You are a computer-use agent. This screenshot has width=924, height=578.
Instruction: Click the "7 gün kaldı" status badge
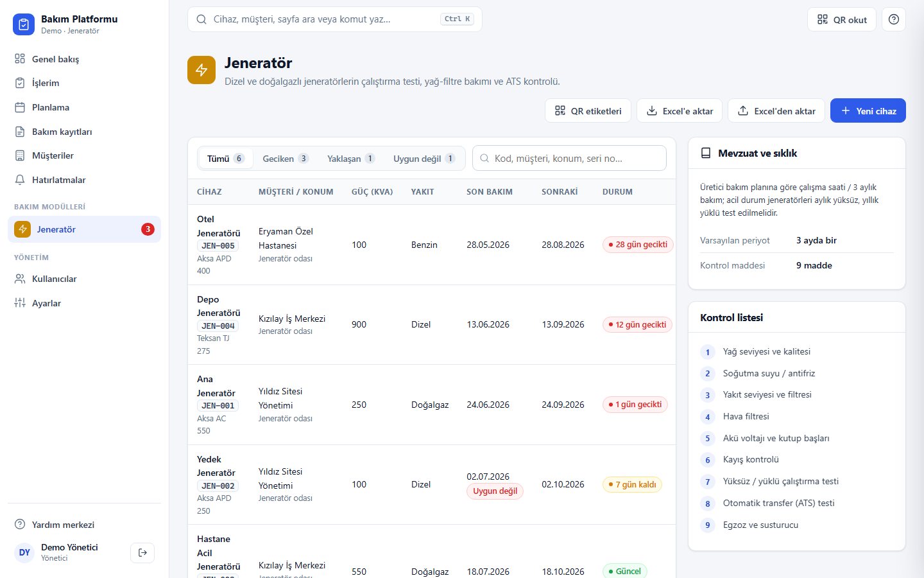click(x=632, y=485)
